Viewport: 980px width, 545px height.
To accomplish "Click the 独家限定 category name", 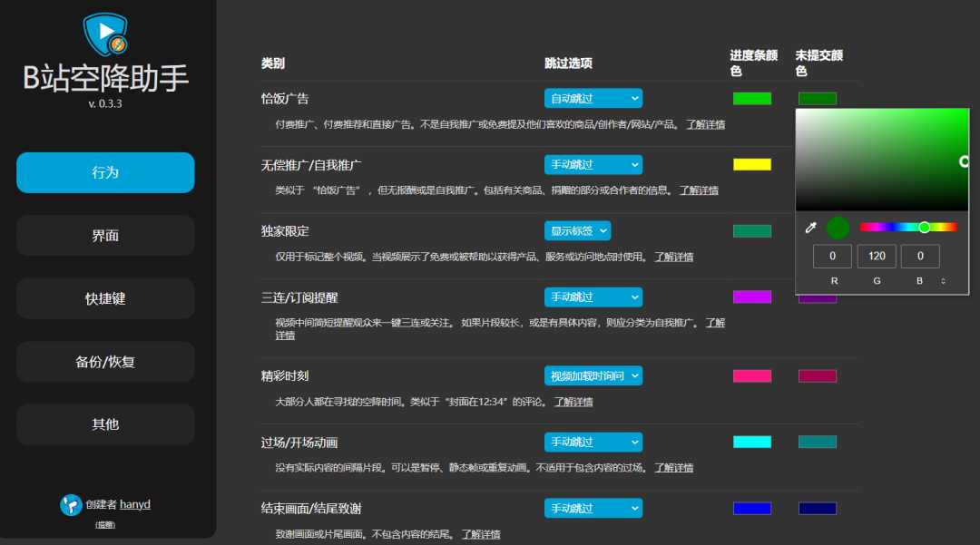I will click(x=284, y=230).
